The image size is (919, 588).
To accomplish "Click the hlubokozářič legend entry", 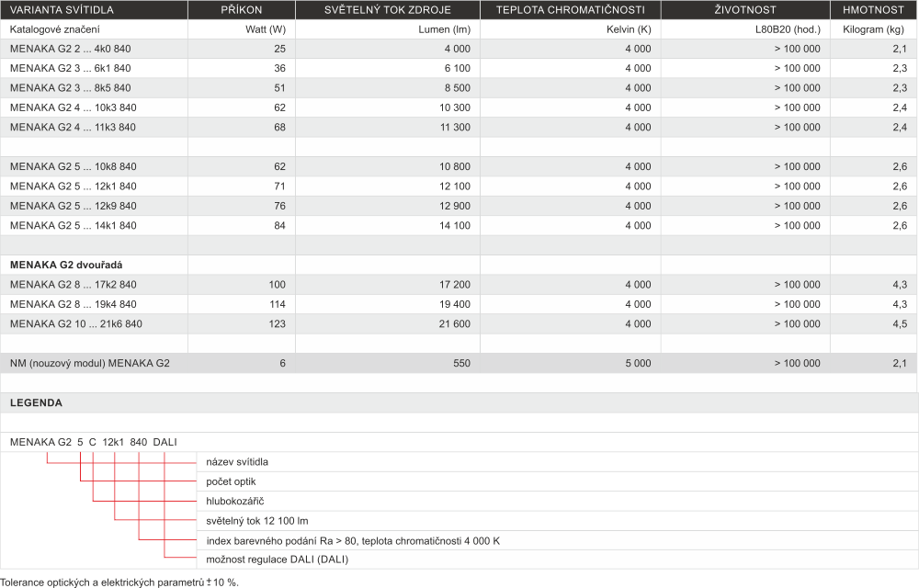I will click(235, 502).
